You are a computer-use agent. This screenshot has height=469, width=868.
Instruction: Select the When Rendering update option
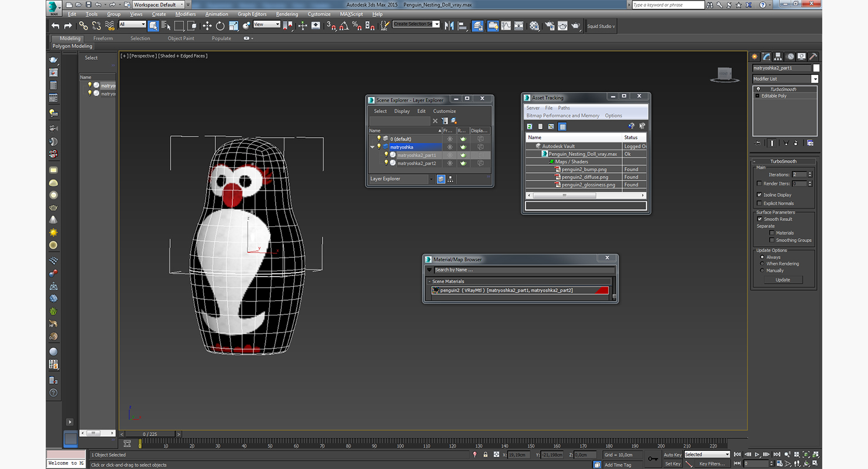coord(762,264)
